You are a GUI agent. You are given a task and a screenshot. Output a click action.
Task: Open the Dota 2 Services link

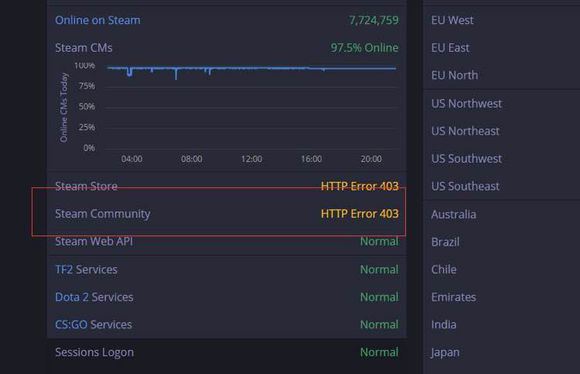tap(94, 297)
